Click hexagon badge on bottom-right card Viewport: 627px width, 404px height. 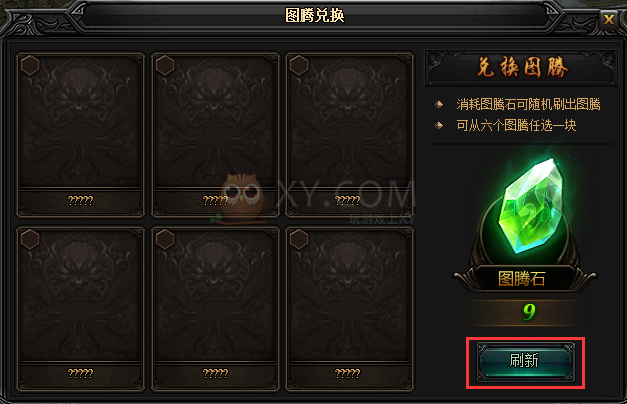tap(299, 239)
